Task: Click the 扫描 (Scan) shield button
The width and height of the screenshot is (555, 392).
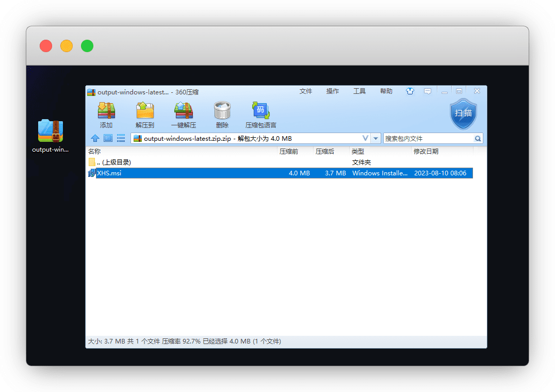Action: coord(463,113)
